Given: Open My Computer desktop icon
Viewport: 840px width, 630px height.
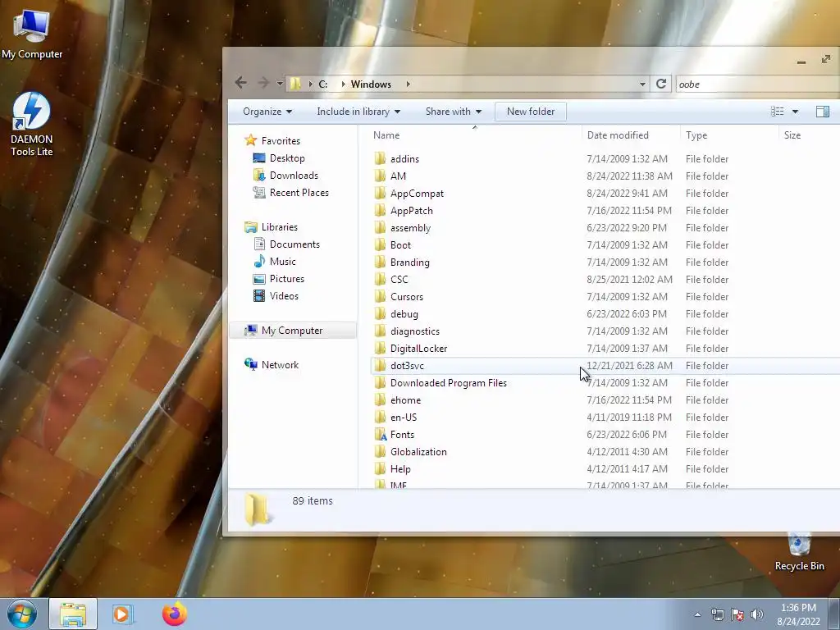Looking at the screenshot, I should (32, 34).
